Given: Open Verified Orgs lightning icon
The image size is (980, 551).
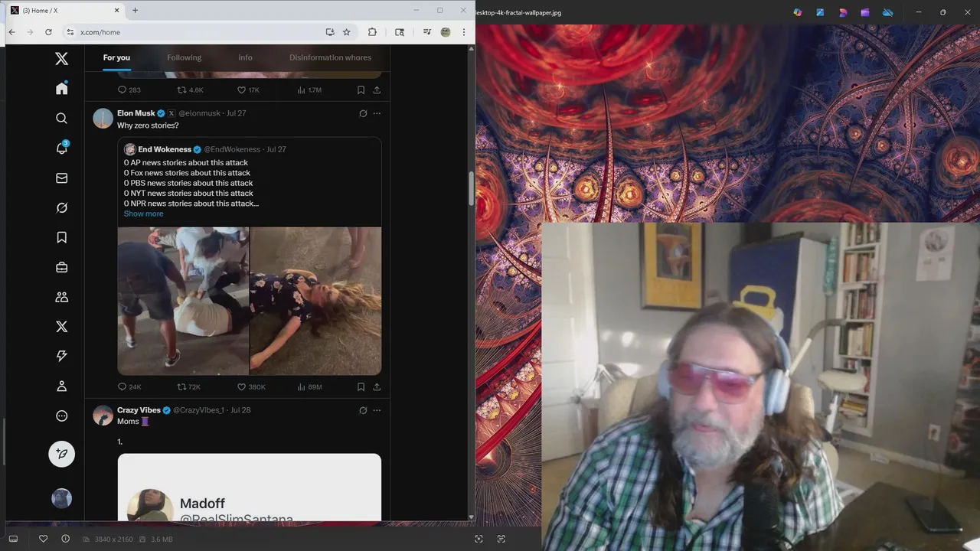Looking at the screenshot, I should 62,356.
